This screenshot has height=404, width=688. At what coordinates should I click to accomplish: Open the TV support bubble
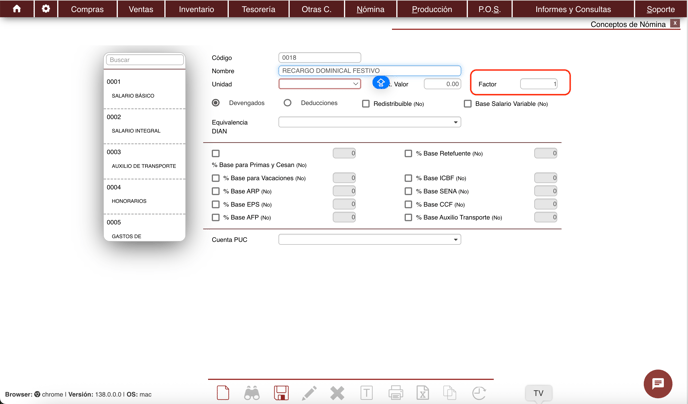tap(538, 393)
